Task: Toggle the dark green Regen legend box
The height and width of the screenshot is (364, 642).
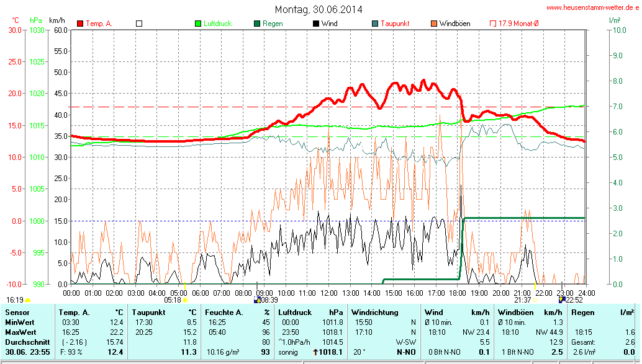Action: [x=257, y=24]
